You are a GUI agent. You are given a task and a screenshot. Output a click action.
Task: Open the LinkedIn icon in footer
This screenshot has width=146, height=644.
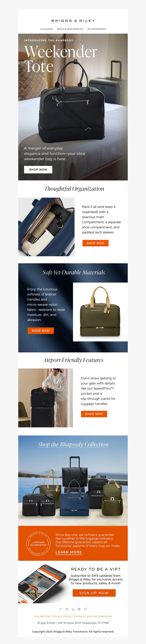(x=73, y=609)
